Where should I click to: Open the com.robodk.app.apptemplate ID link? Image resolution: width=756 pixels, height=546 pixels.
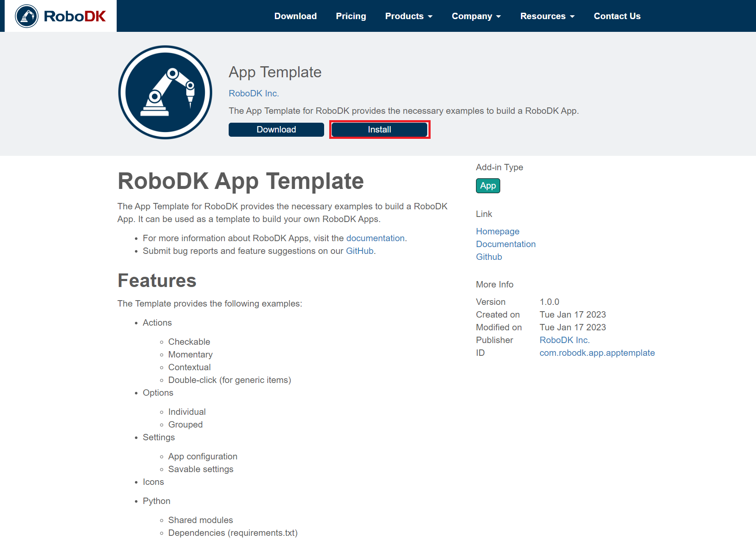pos(597,353)
